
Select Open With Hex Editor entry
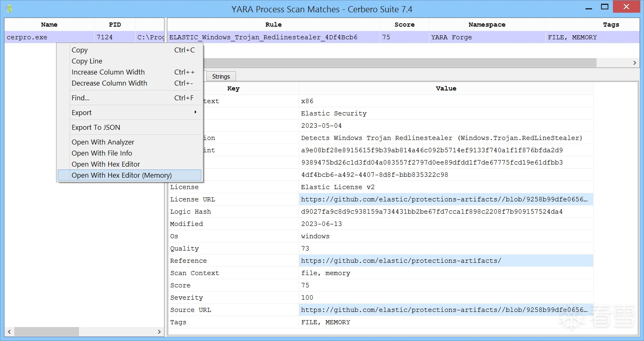[x=129, y=164]
